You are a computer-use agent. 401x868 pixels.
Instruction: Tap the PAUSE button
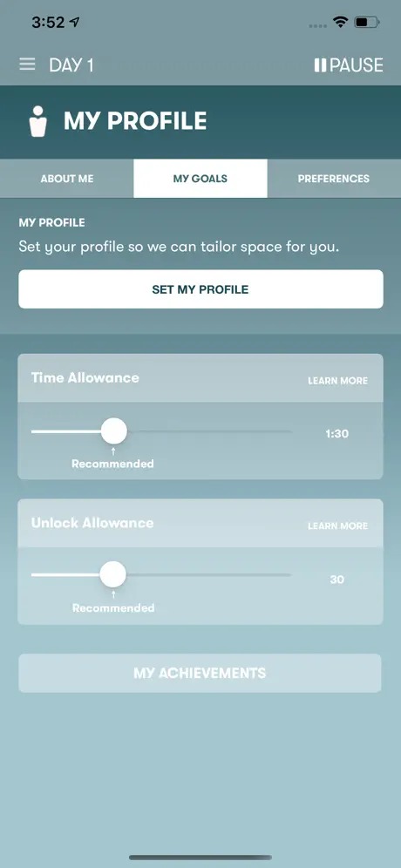pyautogui.click(x=349, y=65)
